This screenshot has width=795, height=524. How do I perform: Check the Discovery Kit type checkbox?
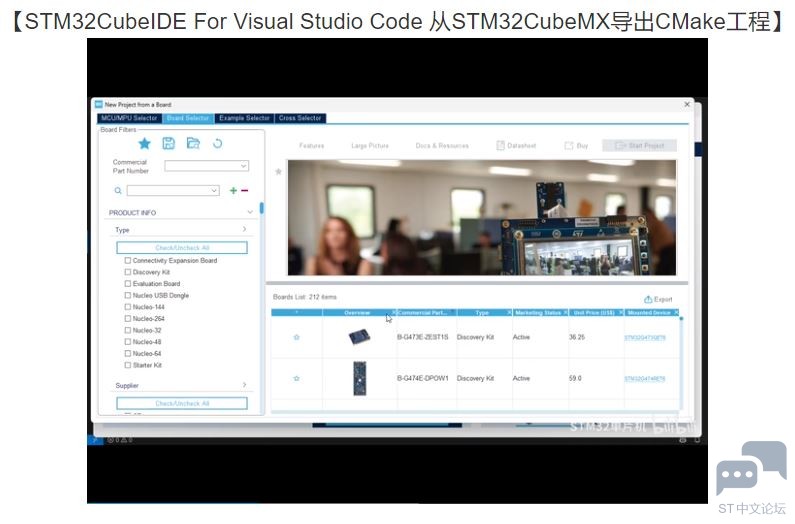pos(128,272)
